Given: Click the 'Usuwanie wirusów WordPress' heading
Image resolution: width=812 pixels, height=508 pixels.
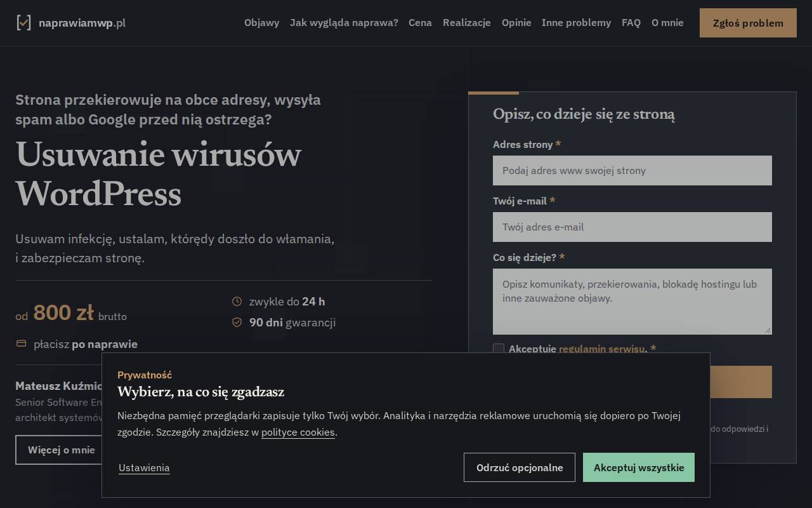Looking at the screenshot, I should (159, 174).
